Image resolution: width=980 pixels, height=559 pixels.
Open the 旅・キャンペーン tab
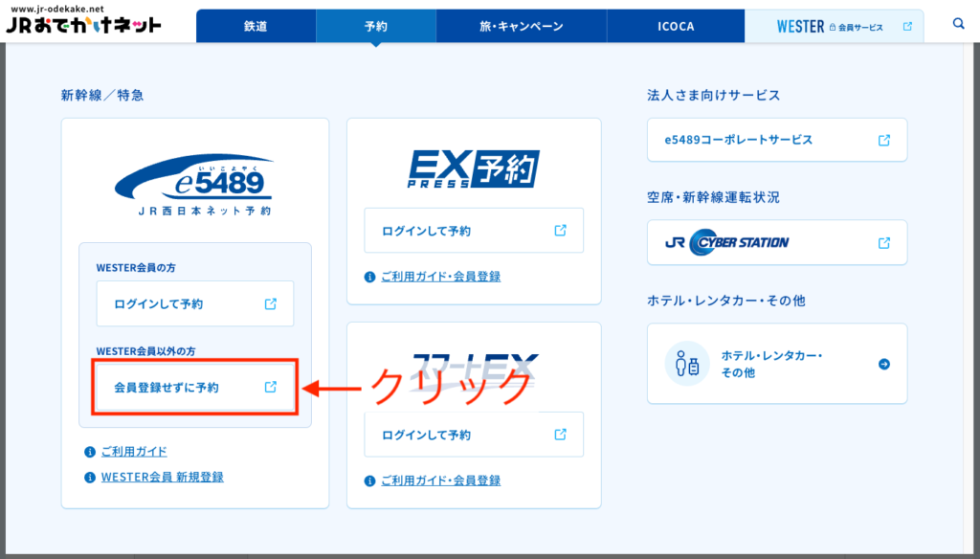(522, 26)
